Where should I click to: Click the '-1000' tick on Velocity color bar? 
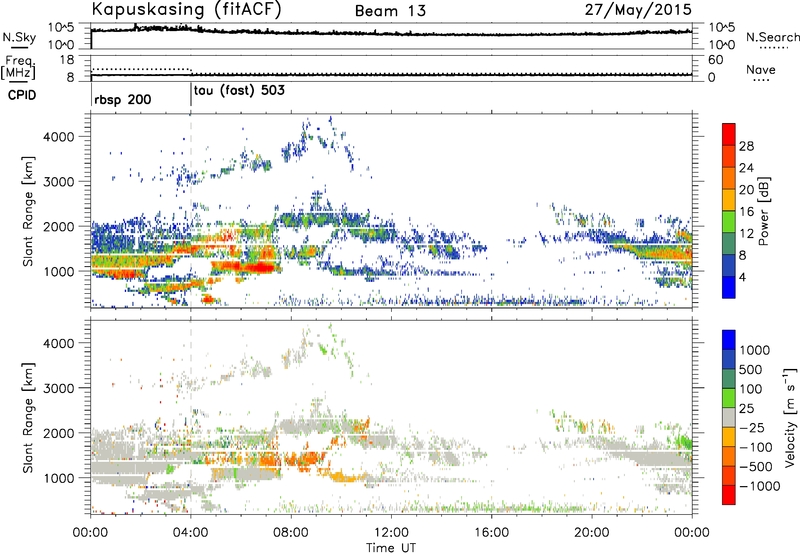click(760, 486)
